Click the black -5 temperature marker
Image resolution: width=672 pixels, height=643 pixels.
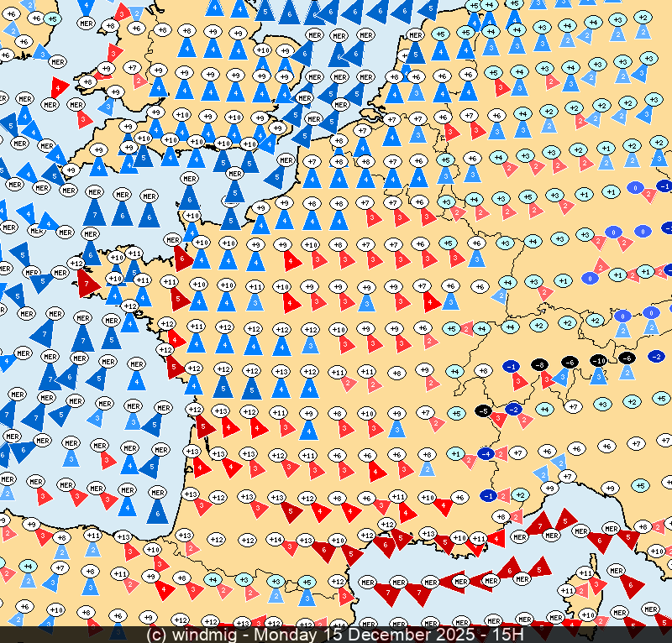coord(483,411)
